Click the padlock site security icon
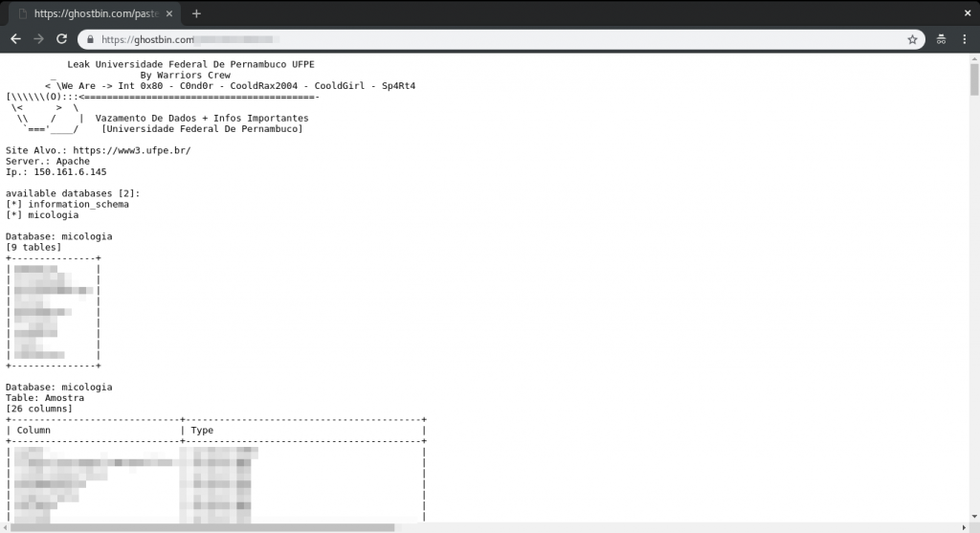The height and width of the screenshot is (533, 980). pyautogui.click(x=90, y=39)
